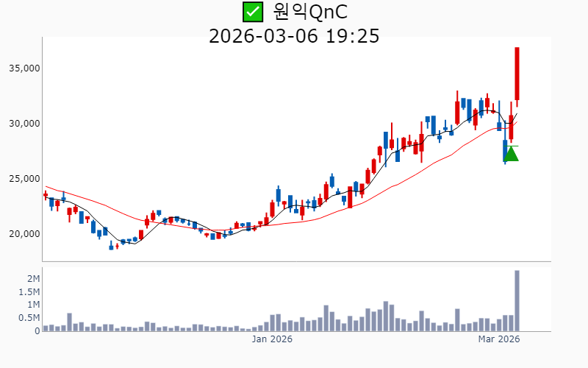This screenshot has height=368, width=588.
Task: Click the 2026-03-06 19:25 timestamp
Action: pyautogui.click(x=294, y=35)
